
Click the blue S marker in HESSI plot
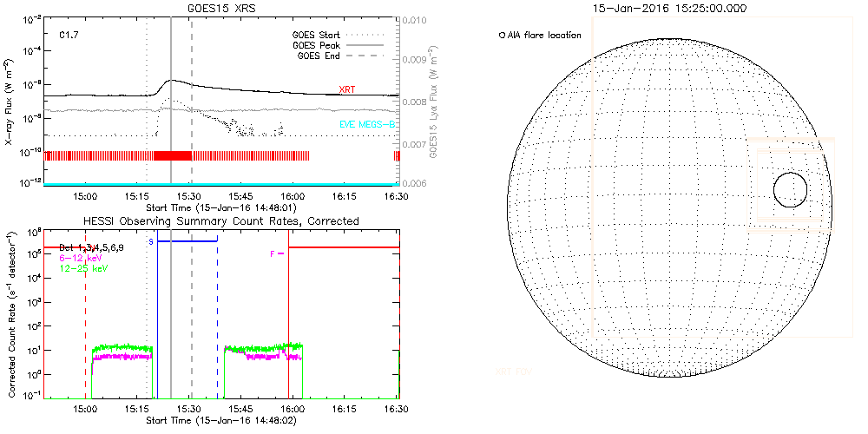(x=151, y=241)
